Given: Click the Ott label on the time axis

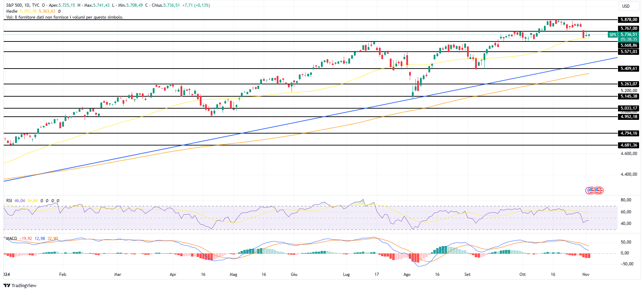Looking at the screenshot, I should [x=523, y=274].
